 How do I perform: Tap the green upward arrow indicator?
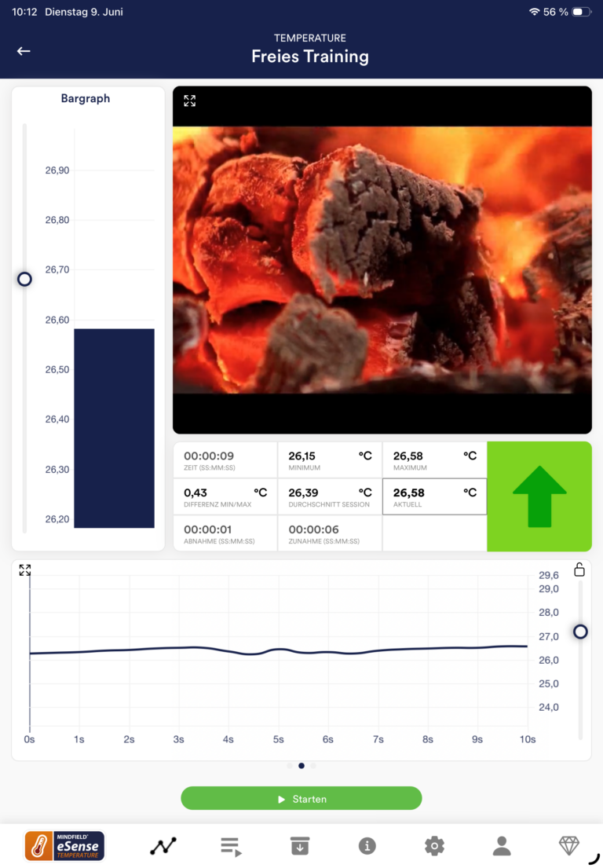(539, 496)
